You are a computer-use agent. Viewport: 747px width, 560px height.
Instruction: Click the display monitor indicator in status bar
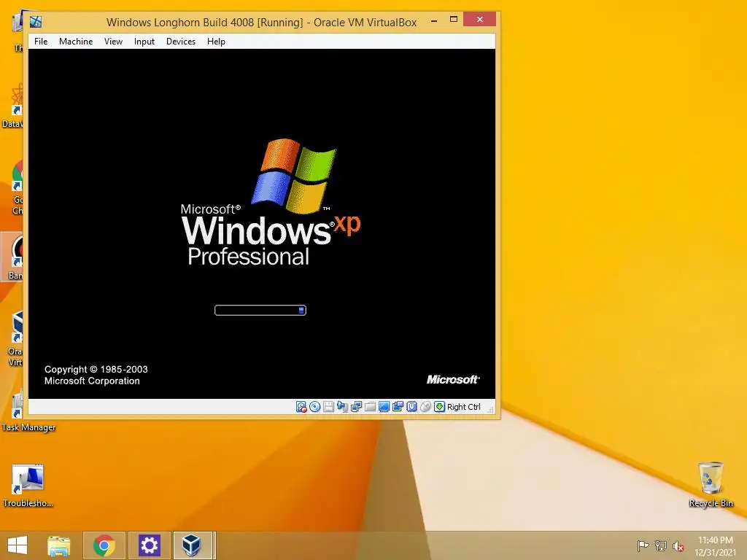pyautogui.click(x=384, y=407)
